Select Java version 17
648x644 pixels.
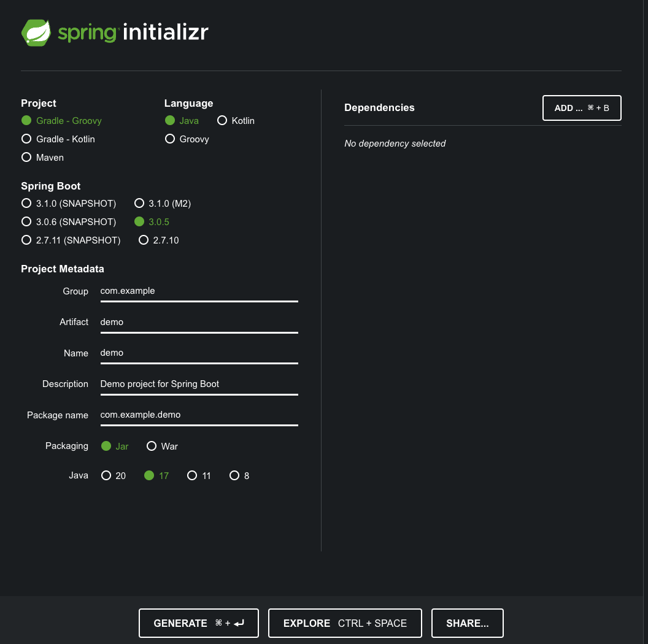tap(156, 476)
